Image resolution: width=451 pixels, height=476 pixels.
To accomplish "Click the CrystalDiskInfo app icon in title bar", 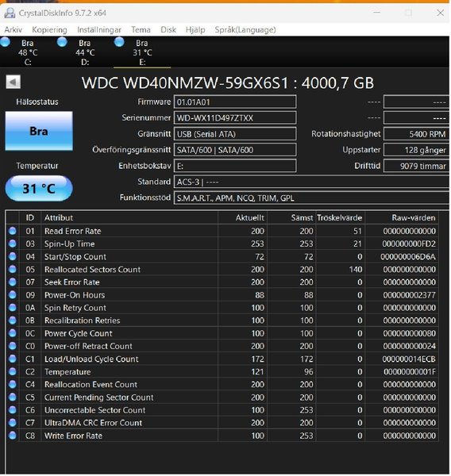I will click(10, 13).
